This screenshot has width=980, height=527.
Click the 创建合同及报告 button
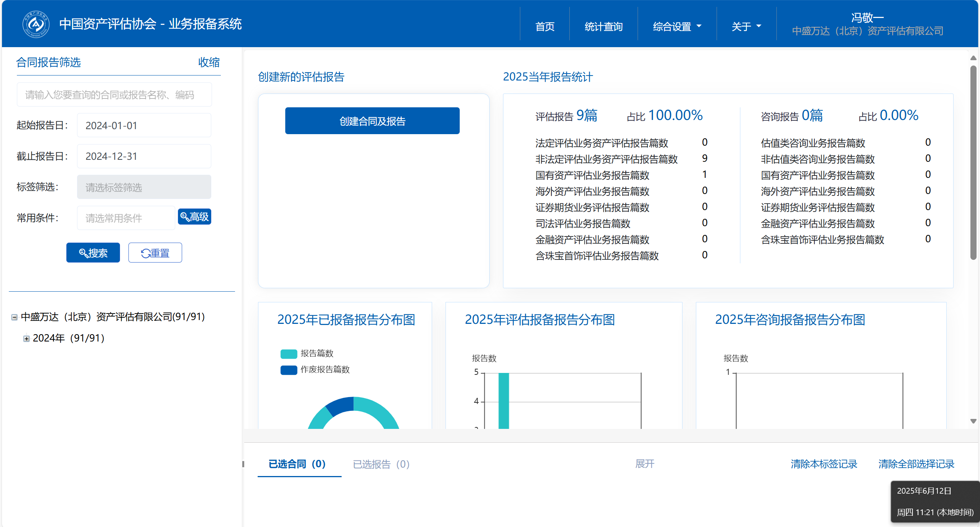point(372,121)
